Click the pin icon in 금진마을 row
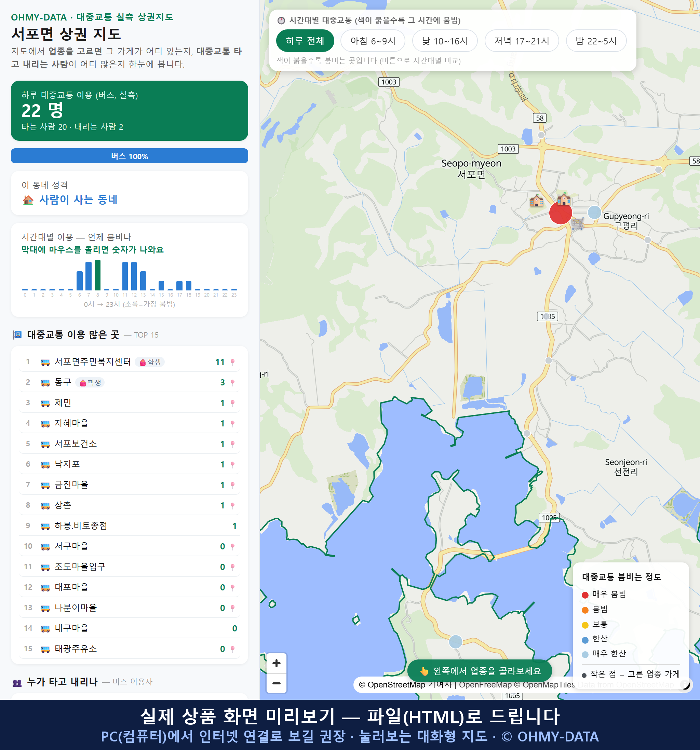The image size is (700, 750). pos(232,485)
